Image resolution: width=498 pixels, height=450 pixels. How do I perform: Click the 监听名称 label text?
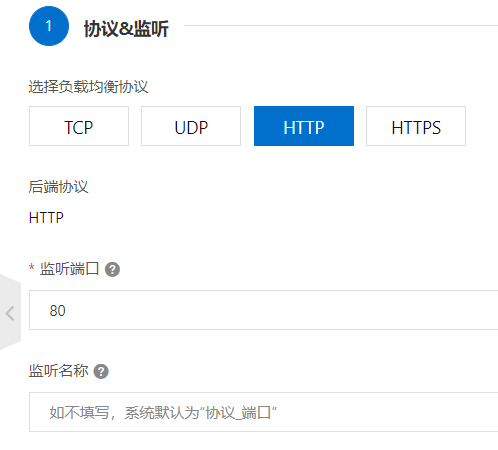tap(58, 371)
